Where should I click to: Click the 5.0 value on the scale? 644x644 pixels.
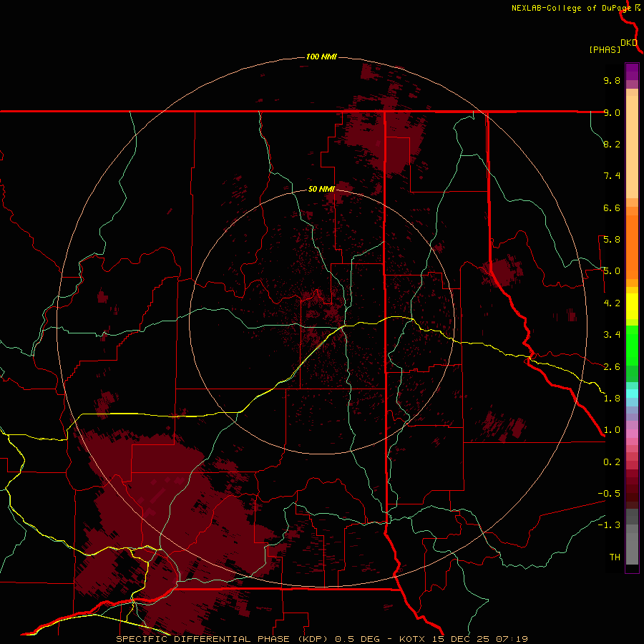tap(612, 271)
